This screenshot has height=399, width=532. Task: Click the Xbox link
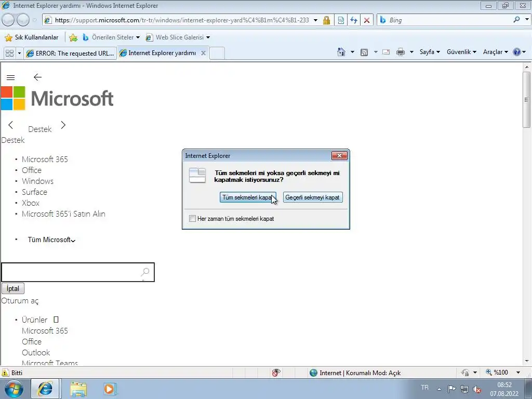tap(31, 203)
